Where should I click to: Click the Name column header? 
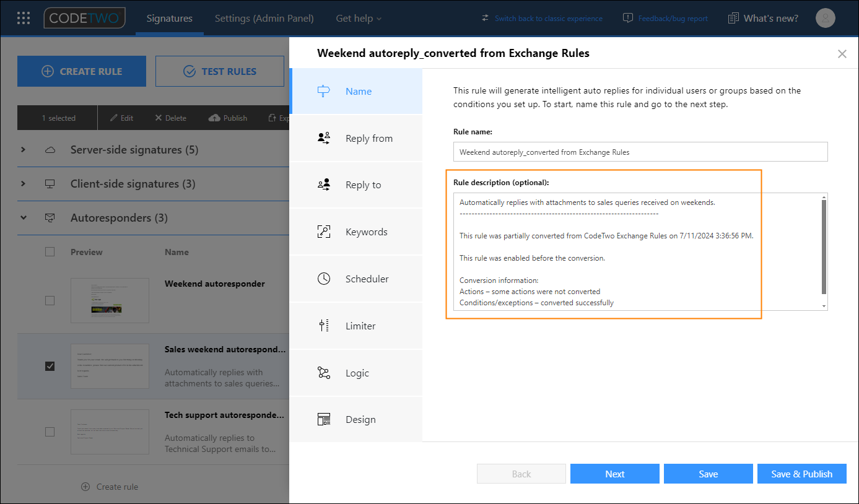177,252
